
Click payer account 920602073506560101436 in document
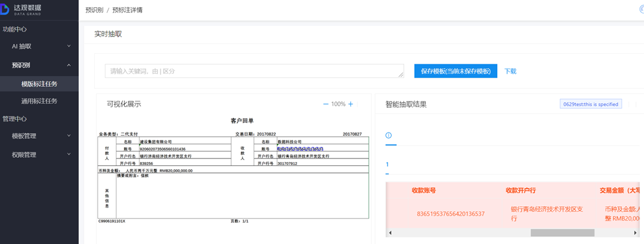tap(162, 149)
